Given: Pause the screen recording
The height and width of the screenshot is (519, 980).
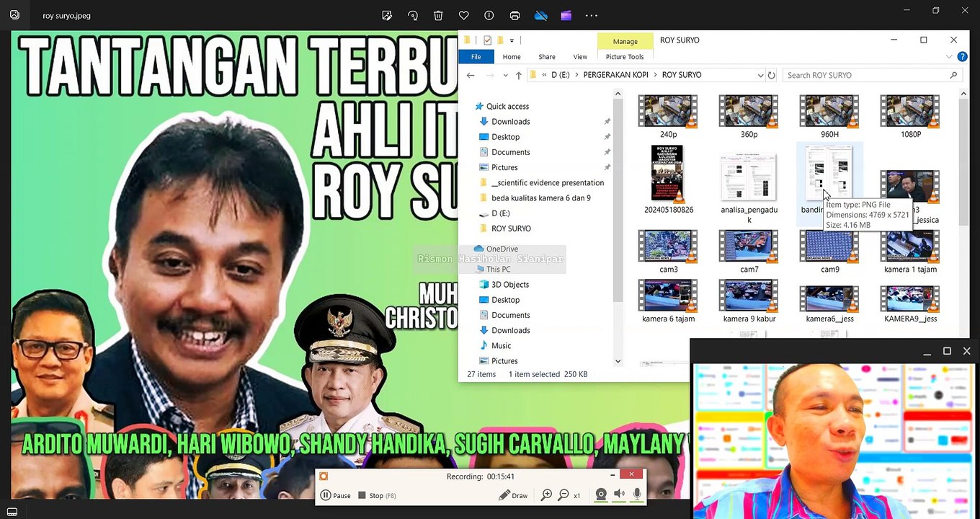Looking at the screenshot, I should coord(336,495).
